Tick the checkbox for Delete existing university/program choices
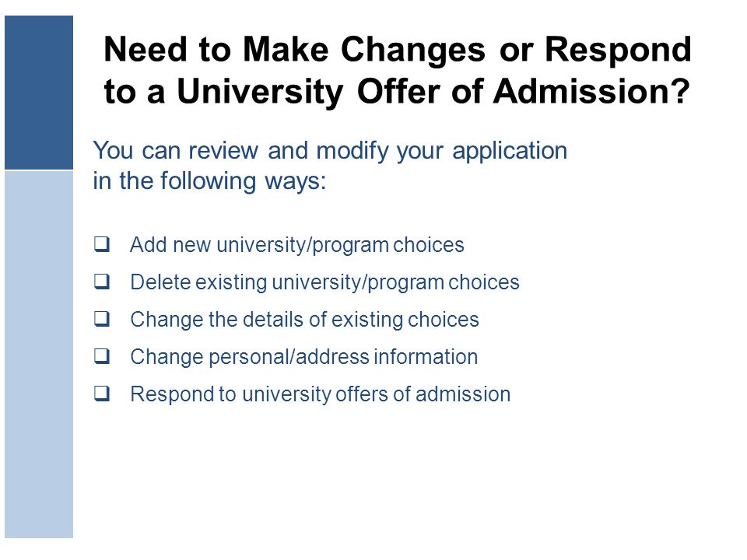The width and height of the screenshot is (747, 560). [101, 282]
